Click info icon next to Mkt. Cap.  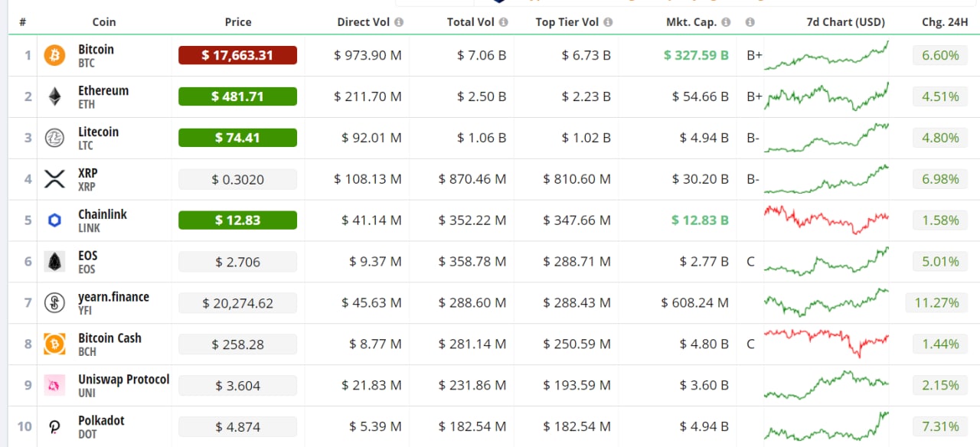point(726,22)
